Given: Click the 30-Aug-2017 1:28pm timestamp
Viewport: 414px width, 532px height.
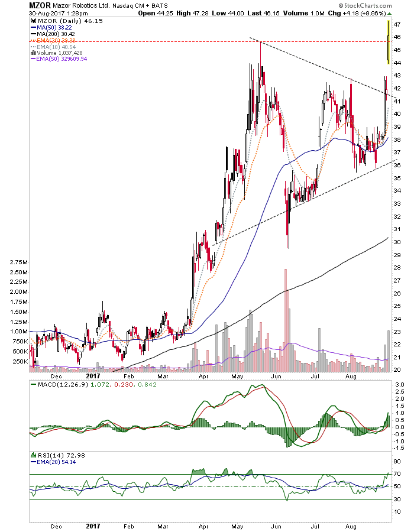Looking at the screenshot, I should (x=59, y=14).
